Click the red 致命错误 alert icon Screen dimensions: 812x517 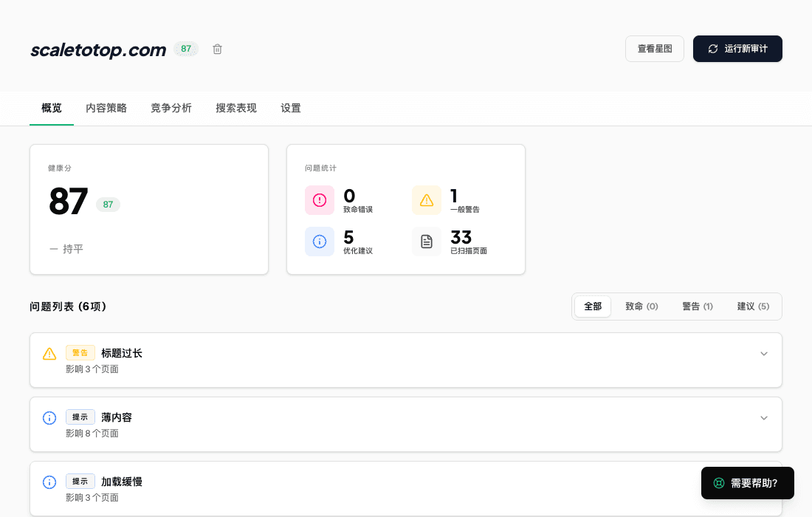point(320,200)
